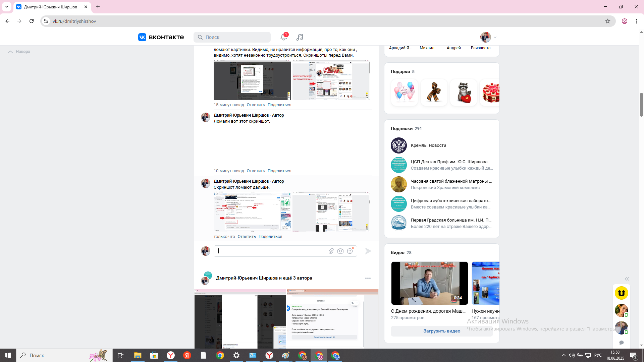The width and height of the screenshot is (644, 362).
Task: Open the Дмитрий-Юрьевич Ширшов и ещё 3 автора post header
Action: coord(264,278)
